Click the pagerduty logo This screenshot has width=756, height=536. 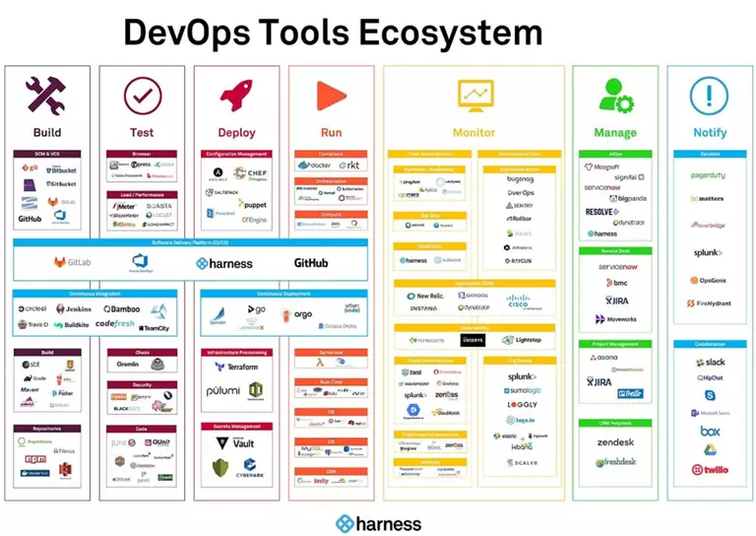click(x=708, y=175)
